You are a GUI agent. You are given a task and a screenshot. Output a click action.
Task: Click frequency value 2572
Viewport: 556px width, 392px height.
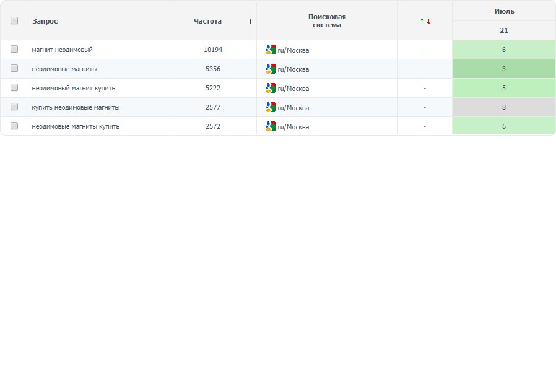213,126
